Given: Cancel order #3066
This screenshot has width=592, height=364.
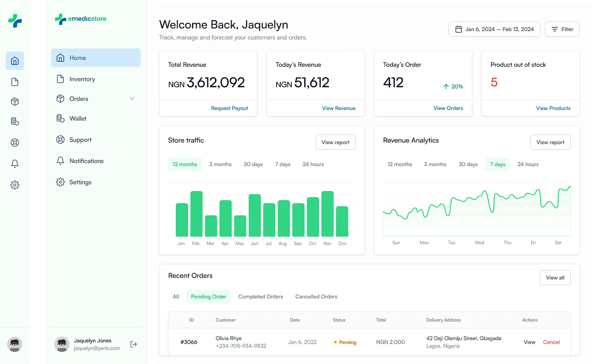Looking at the screenshot, I should 551,342.
